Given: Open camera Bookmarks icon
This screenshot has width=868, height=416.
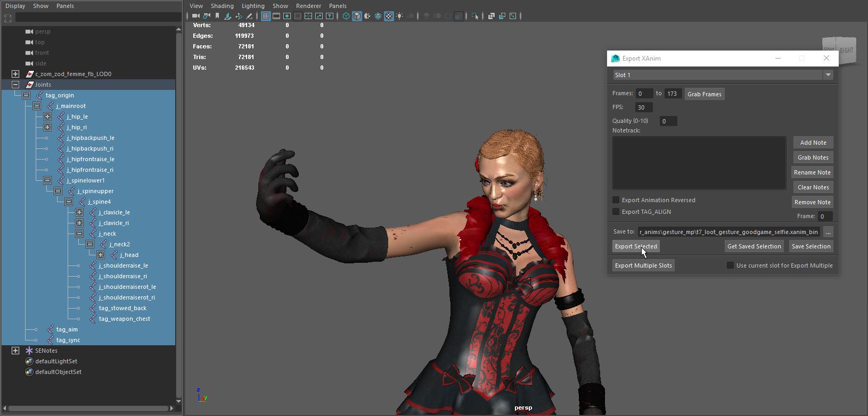Looking at the screenshot, I should click(x=217, y=16).
